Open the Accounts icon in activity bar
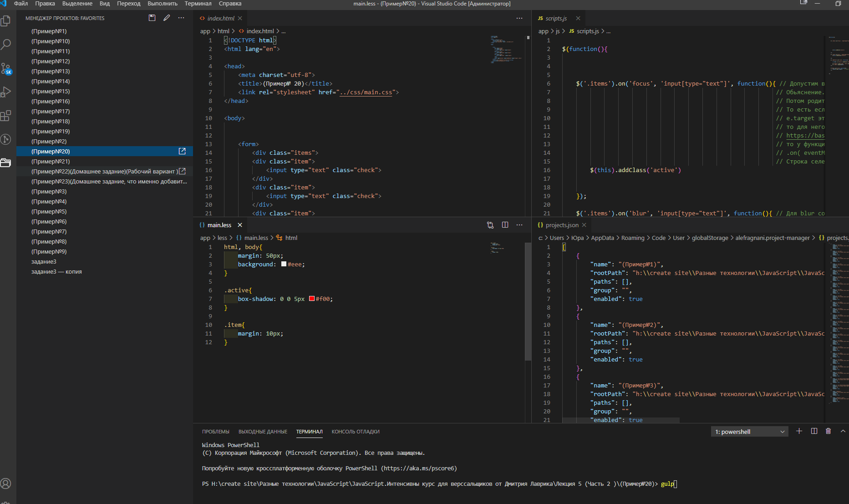The image size is (849, 504). click(6, 484)
